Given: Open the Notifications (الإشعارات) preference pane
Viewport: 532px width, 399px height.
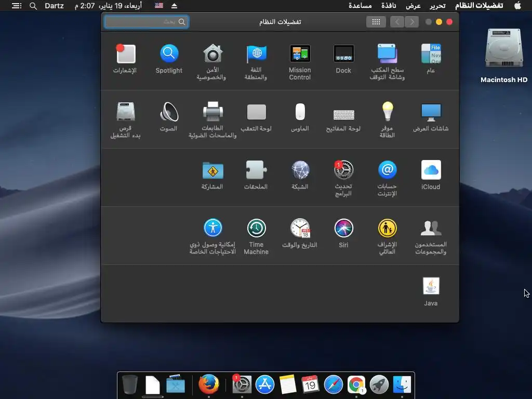Looking at the screenshot, I should point(125,58).
